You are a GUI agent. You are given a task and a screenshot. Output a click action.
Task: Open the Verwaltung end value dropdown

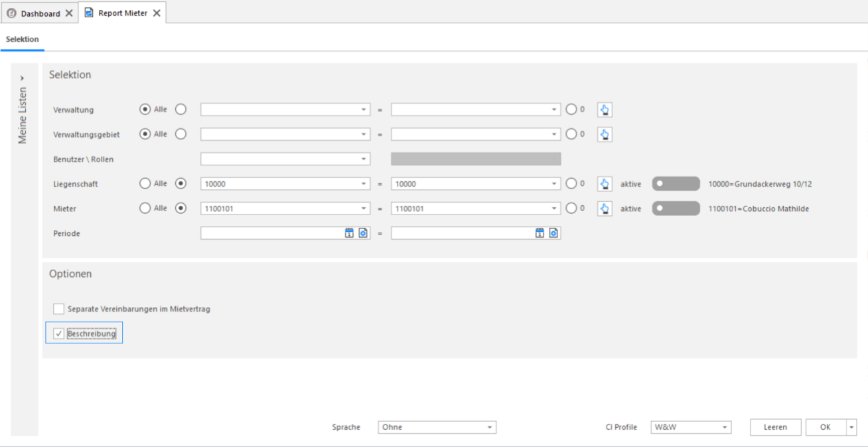point(555,110)
